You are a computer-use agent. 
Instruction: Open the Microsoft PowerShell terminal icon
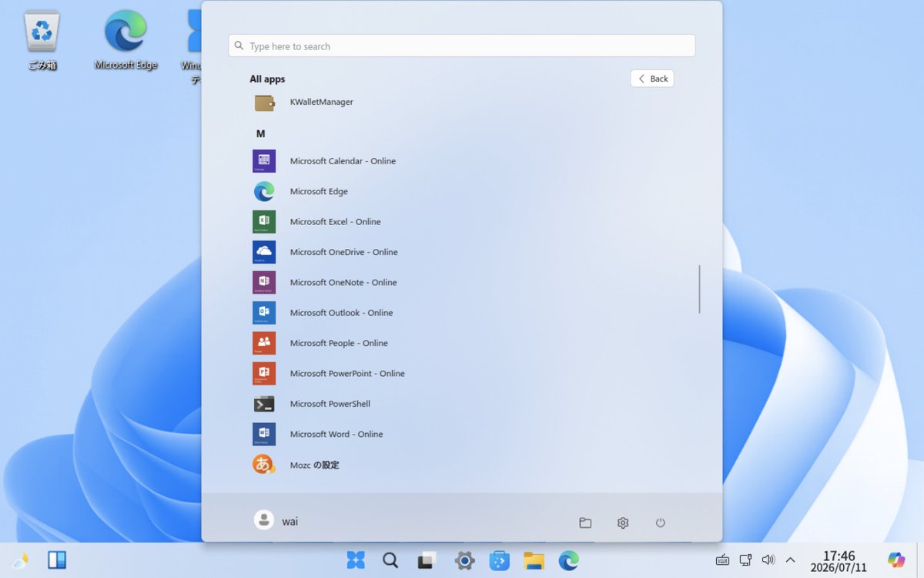pyautogui.click(x=264, y=404)
